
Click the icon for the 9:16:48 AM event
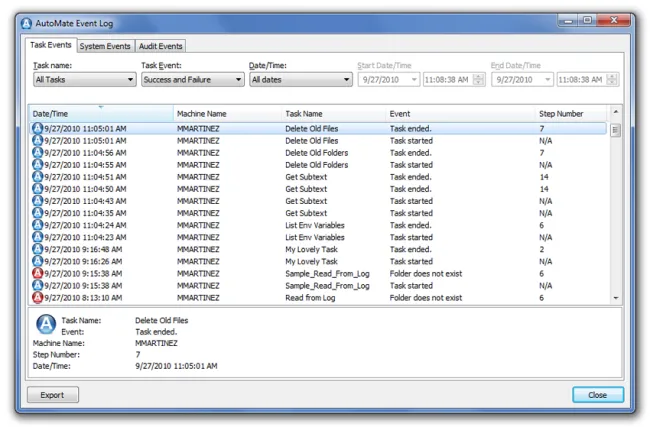37,249
